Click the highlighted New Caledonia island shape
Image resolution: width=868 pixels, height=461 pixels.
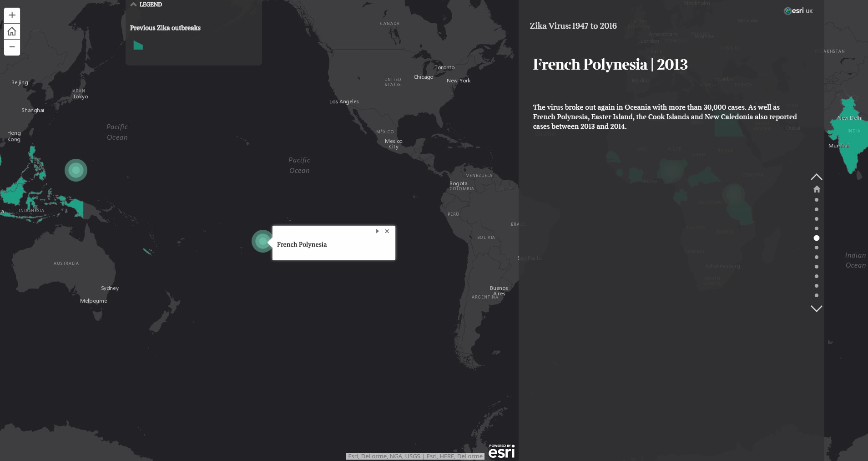tap(147, 251)
